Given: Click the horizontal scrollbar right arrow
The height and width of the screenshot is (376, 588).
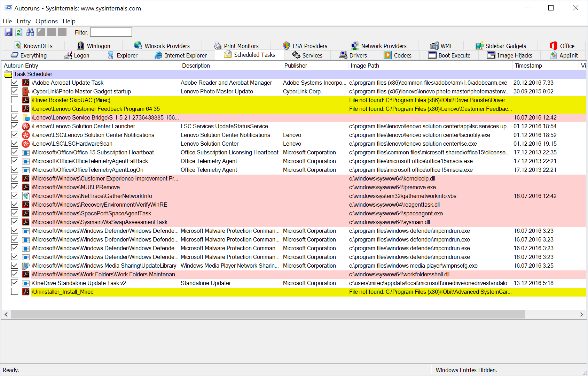Looking at the screenshot, I should 581,314.
